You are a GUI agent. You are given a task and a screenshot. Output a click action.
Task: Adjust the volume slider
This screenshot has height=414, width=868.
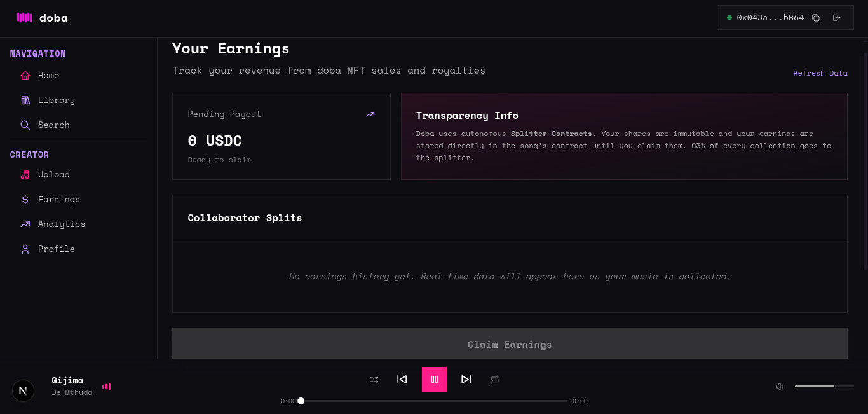(x=824, y=386)
